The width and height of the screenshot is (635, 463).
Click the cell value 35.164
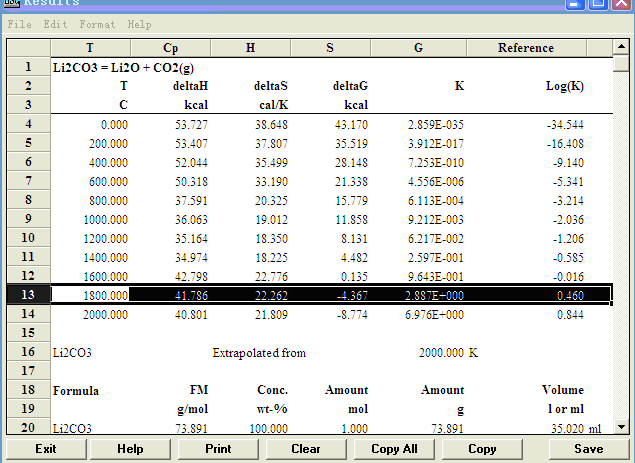191,239
